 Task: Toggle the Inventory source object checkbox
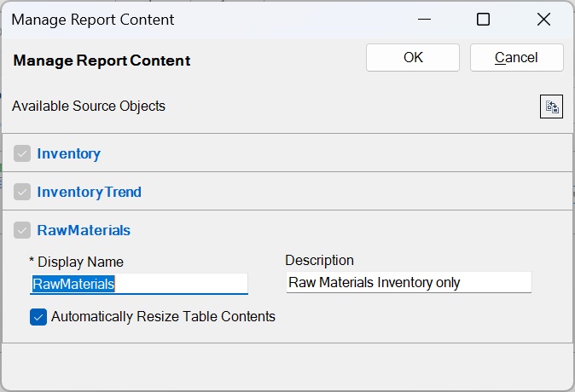(x=22, y=154)
